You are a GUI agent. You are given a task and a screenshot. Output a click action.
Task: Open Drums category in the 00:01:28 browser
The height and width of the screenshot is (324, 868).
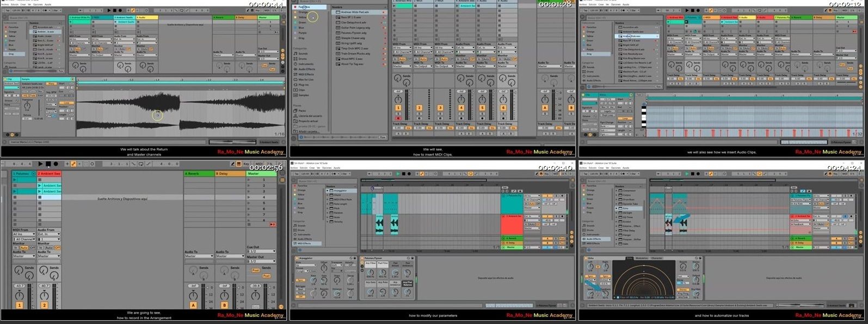tap(302, 59)
